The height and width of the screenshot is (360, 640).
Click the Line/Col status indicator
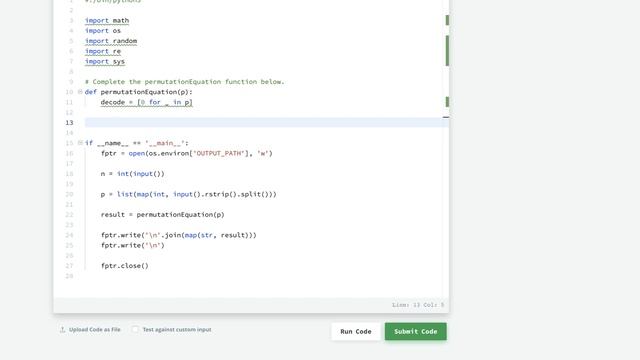pyautogui.click(x=418, y=305)
